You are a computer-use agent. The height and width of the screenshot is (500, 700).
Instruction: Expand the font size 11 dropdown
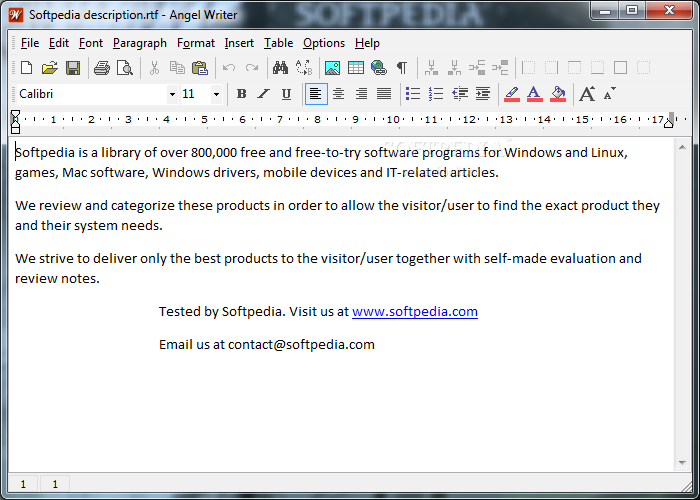click(216, 94)
